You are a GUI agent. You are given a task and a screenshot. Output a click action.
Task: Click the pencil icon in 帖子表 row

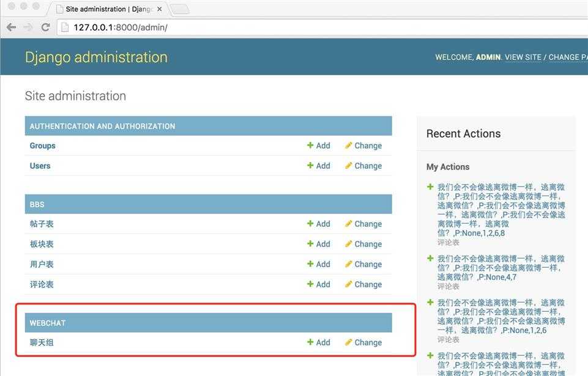click(x=348, y=223)
